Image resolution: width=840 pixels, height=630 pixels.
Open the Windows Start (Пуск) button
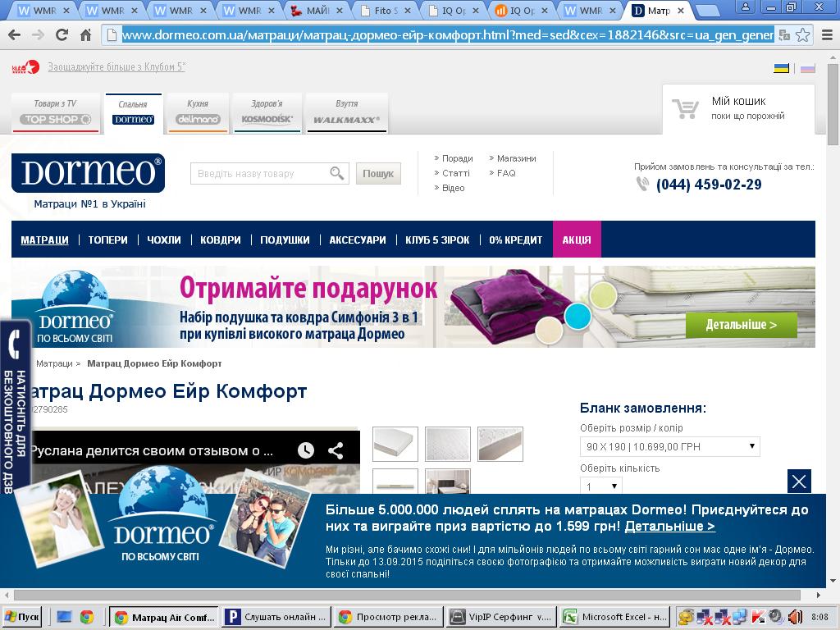pos(21,617)
